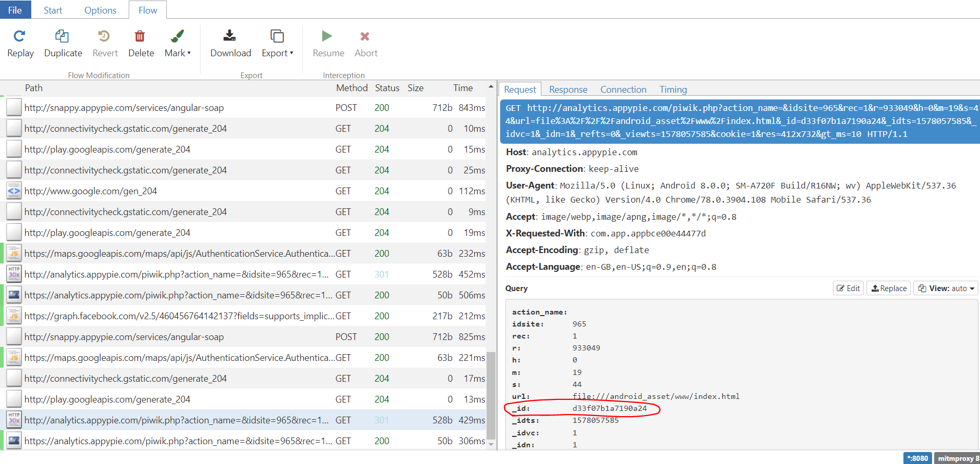Viewport: 980px width, 464px height.
Task: Select the www.google.com/gen_204 flow icon
Action: click(x=14, y=191)
